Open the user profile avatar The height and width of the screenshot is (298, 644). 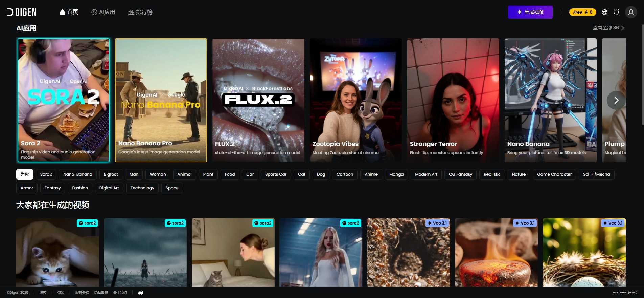(631, 12)
